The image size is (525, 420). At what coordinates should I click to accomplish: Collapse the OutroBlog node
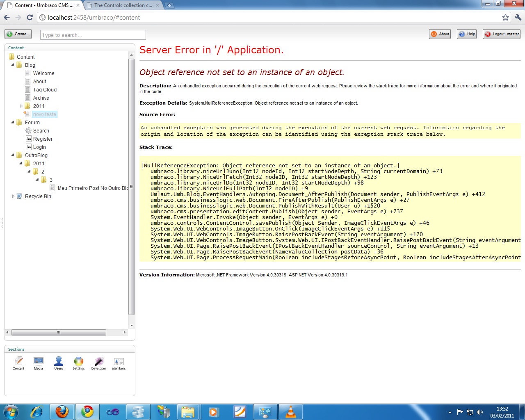(13, 155)
